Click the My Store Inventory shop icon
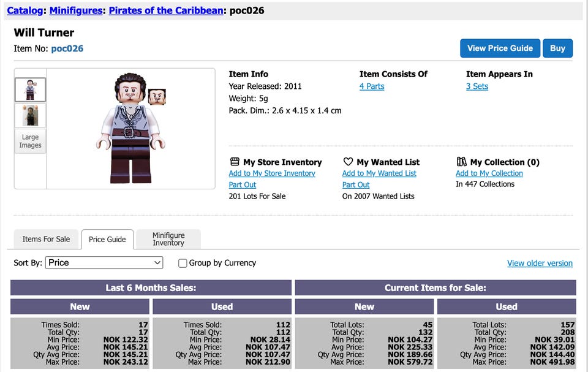 point(235,162)
